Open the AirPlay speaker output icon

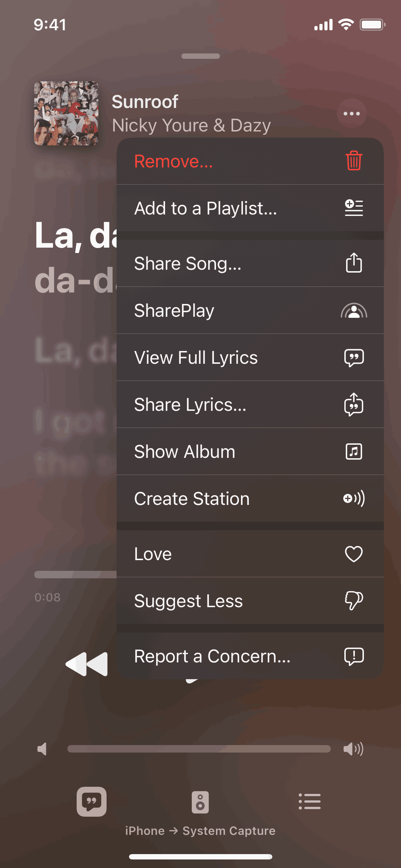pos(200,802)
